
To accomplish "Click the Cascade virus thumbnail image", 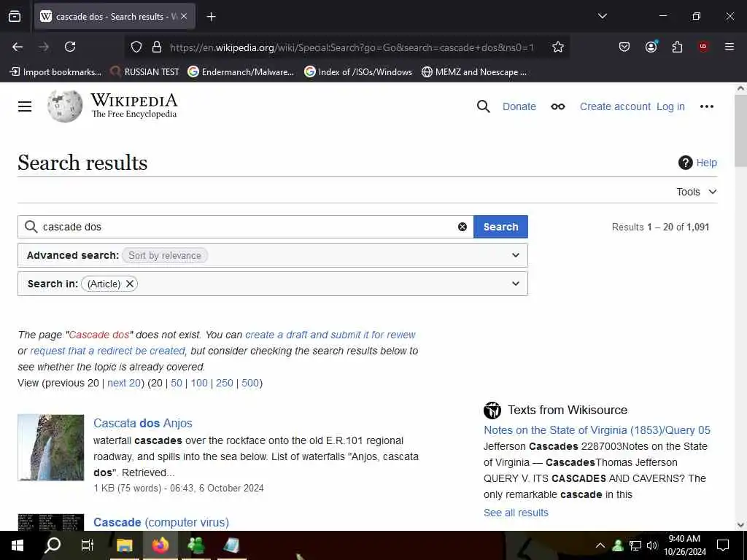I will click(x=51, y=522).
